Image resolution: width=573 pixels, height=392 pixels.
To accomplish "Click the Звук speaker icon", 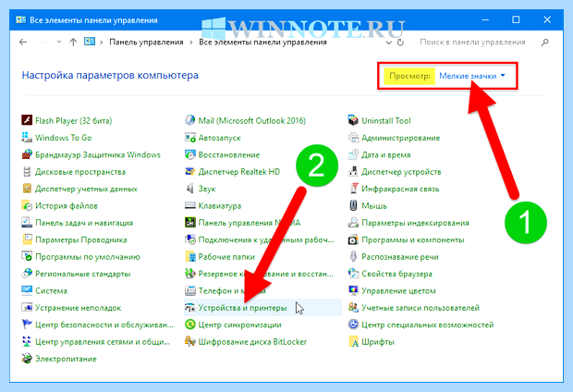I will (x=190, y=189).
